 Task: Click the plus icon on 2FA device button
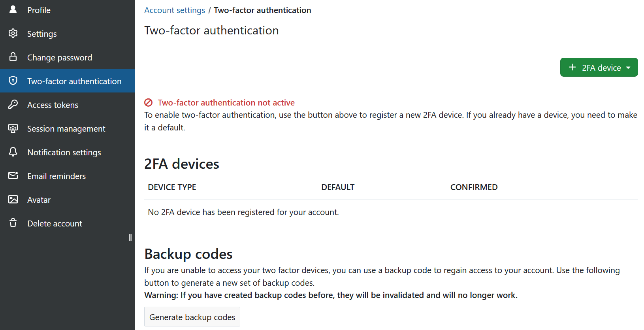pyautogui.click(x=572, y=67)
